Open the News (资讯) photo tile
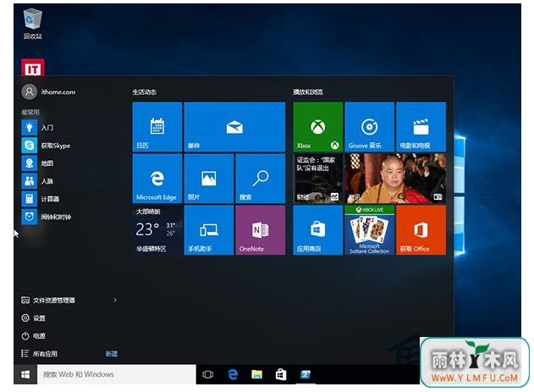The image size is (534, 392). [395, 179]
